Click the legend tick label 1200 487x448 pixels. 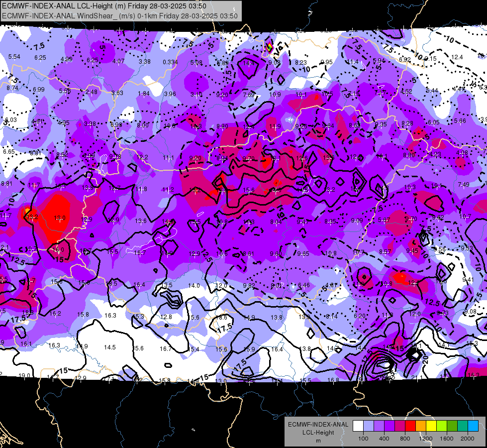click(426, 439)
